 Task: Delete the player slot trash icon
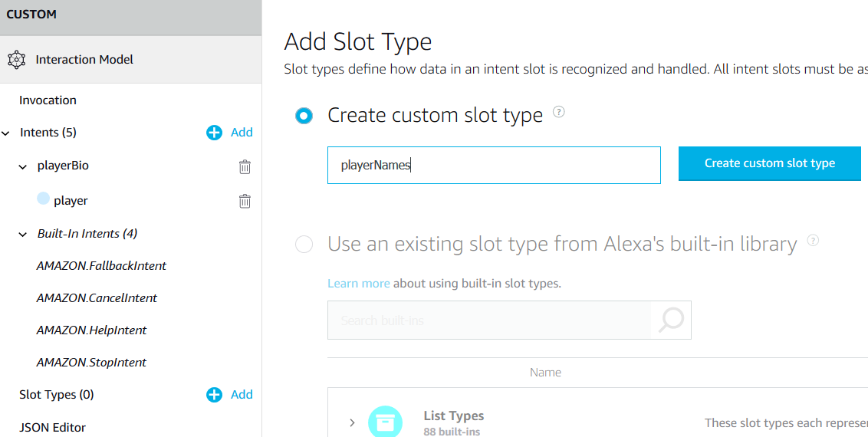(245, 201)
